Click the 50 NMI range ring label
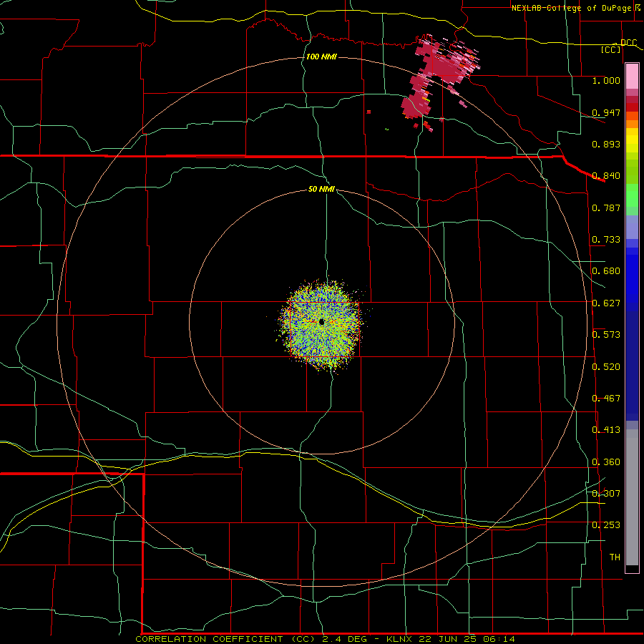Image resolution: width=644 pixels, height=644 pixels. tap(321, 190)
